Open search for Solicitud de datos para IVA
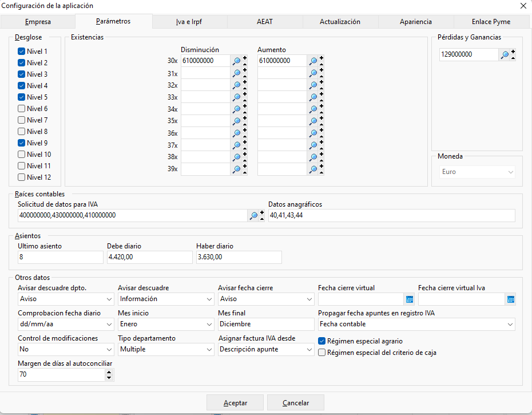This screenshot has height=415, width=532. pos(253,216)
